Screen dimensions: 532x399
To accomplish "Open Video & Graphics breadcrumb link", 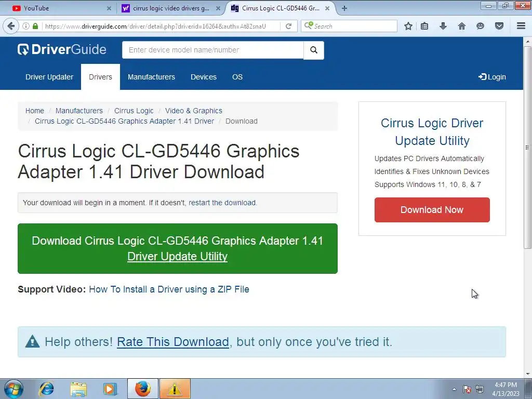I will (x=194, y=111).
